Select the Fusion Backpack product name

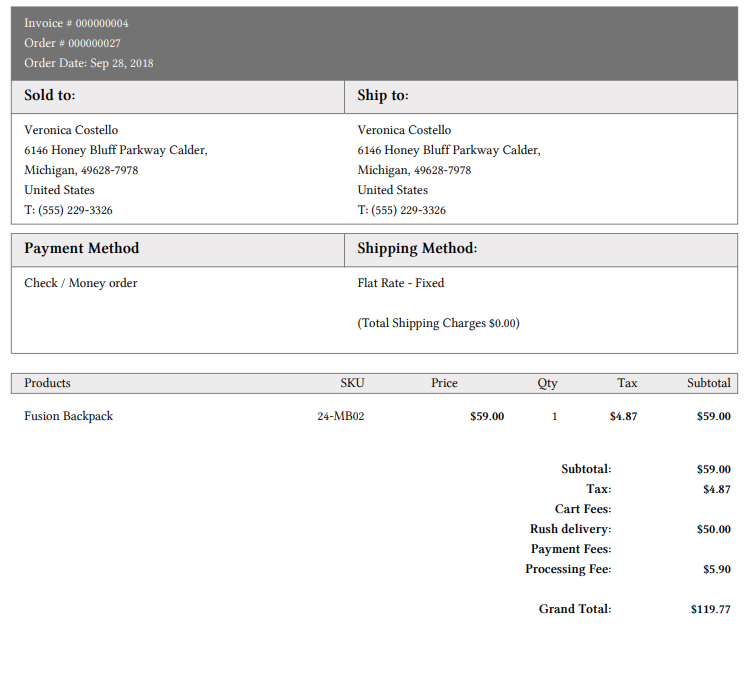click(69, 416)
